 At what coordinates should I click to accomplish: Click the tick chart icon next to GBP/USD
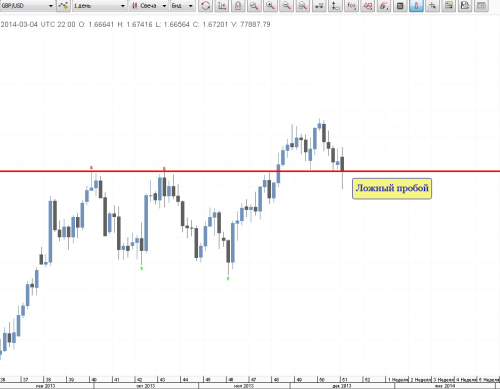coord(63,6)
